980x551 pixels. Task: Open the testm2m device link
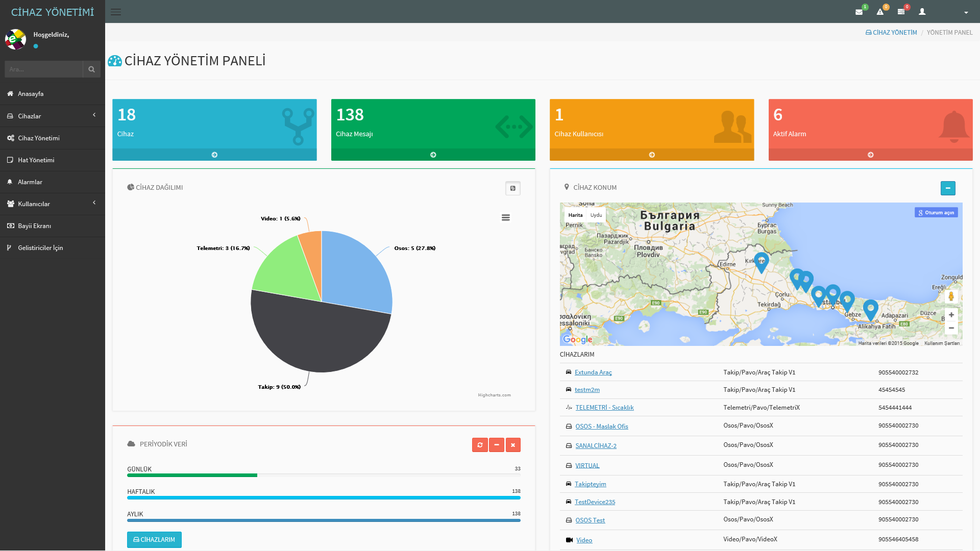tap(587, 390)
